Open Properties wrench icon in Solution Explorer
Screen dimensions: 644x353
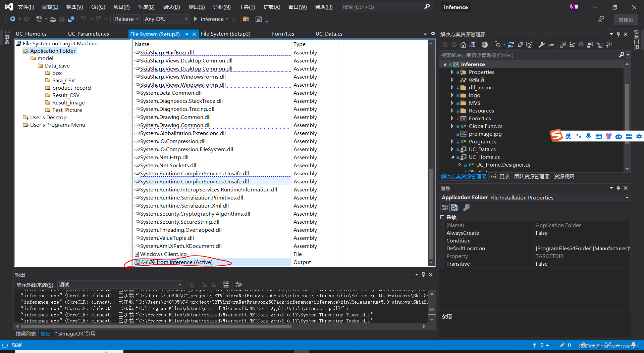click(x=541, y=45)
